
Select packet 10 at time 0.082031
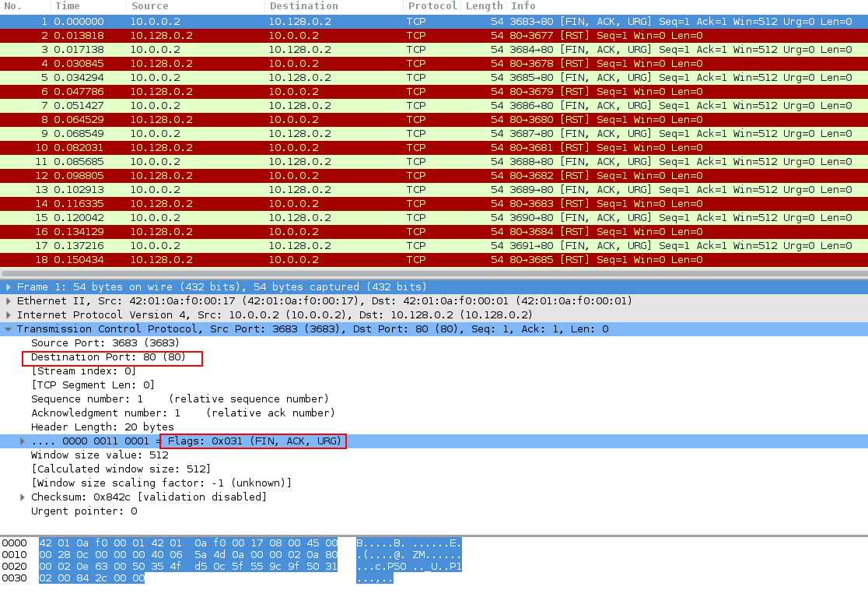coord(434,147)
